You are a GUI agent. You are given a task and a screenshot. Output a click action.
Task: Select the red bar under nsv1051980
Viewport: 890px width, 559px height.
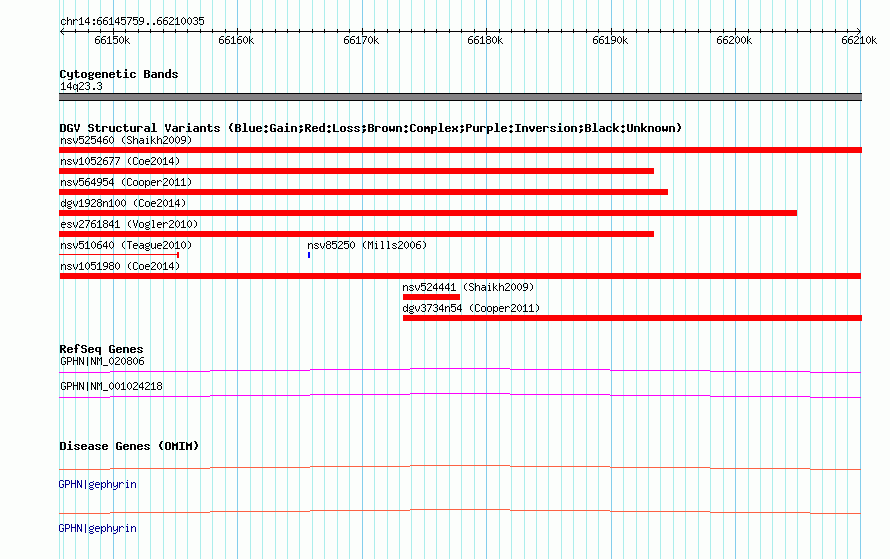tap(460, 276)
